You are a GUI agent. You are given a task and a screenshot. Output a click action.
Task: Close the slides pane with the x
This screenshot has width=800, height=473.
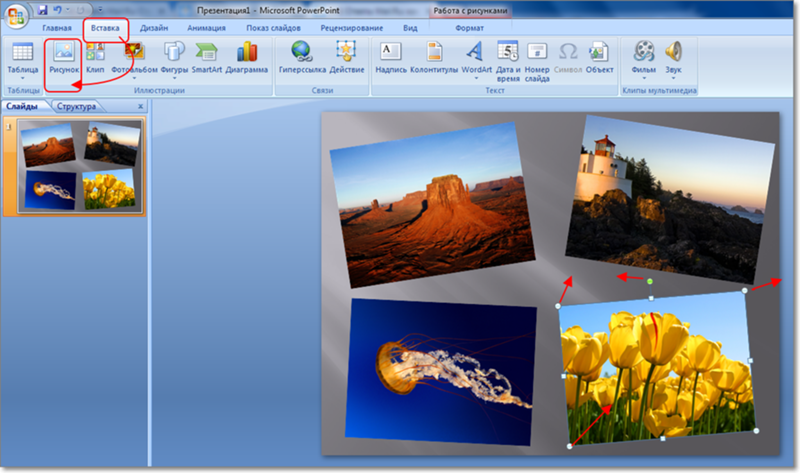tap(140, 106)
